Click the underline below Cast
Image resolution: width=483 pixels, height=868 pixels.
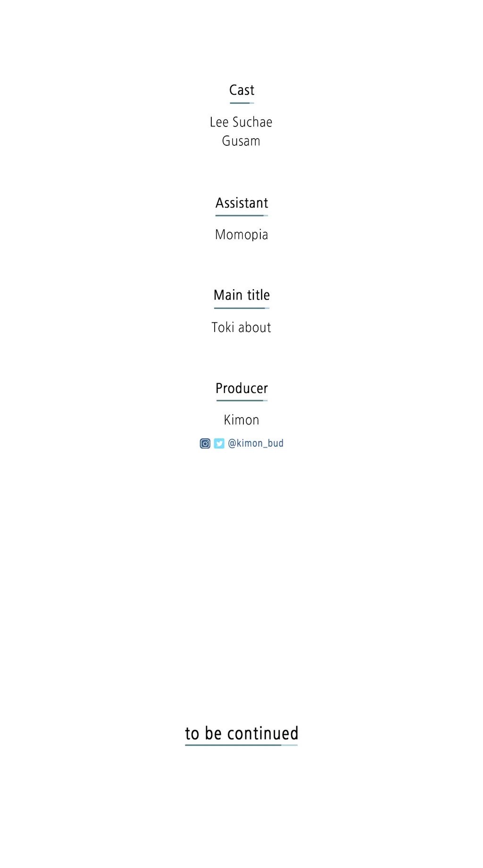[x=241, y=103]
